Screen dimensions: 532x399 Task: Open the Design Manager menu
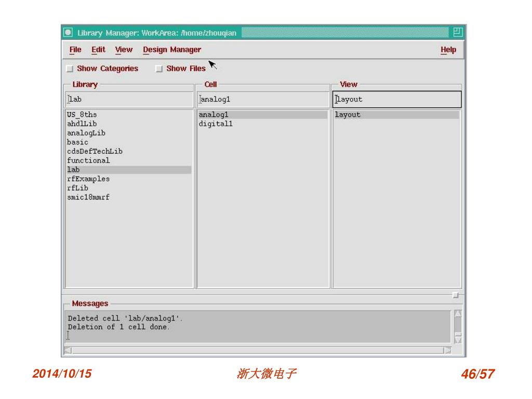171,50
